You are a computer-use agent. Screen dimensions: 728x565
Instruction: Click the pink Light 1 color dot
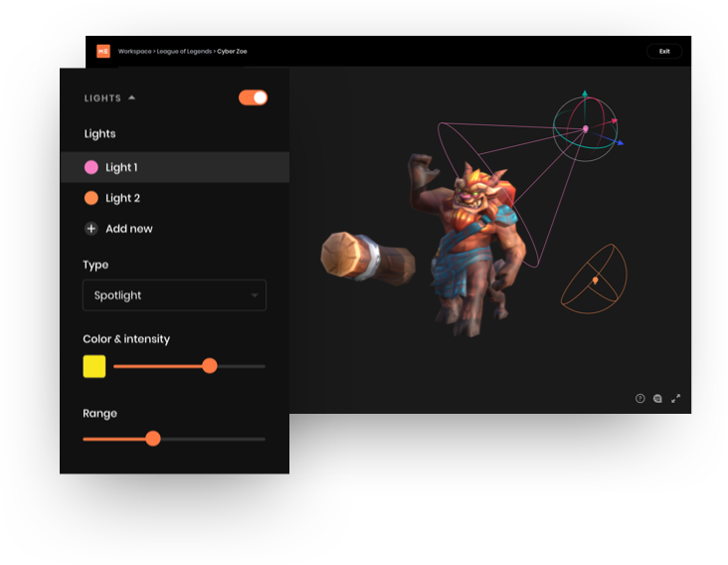pos(91,167)
